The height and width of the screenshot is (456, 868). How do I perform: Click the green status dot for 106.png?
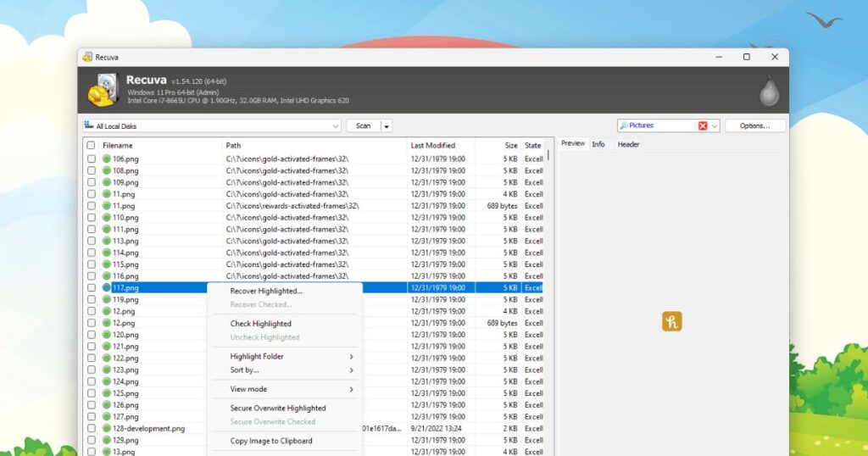point(107,158)
